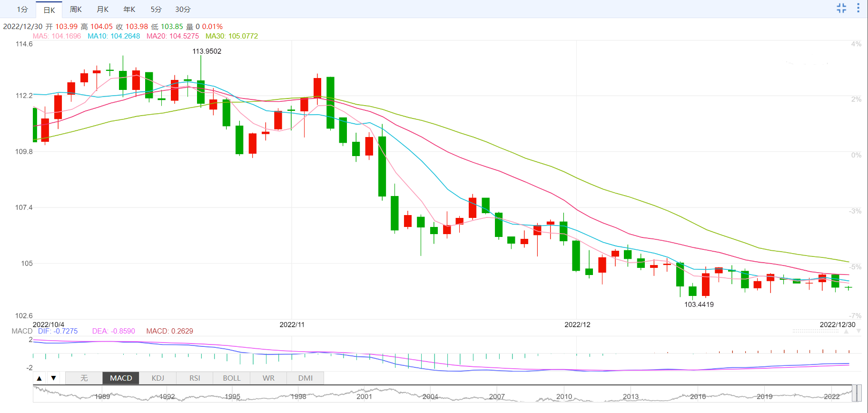The height and width of the screenshot is (413, 868).
Task: Open the 年K yearly chart tab
Action: click(129, 10)
